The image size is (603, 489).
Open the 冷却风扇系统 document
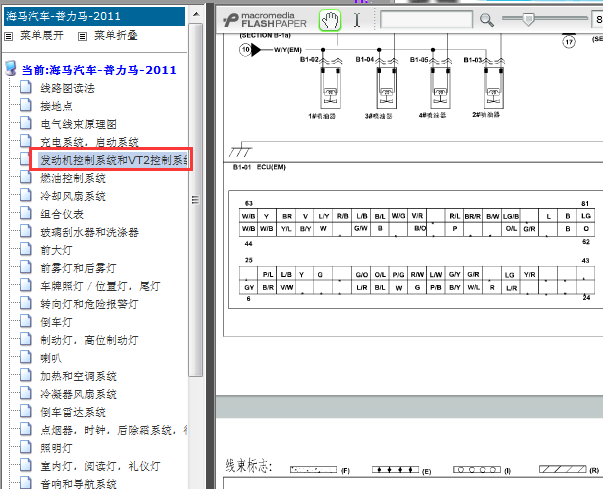point(73,196)
